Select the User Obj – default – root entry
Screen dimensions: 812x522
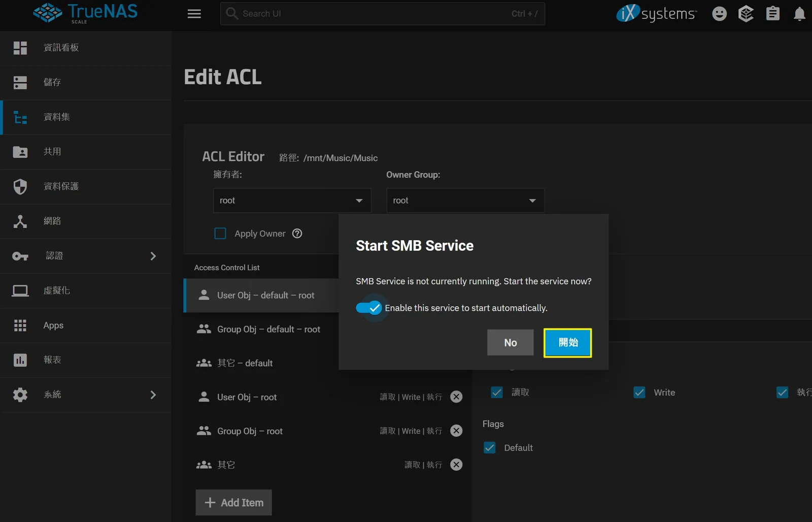tap(261, 296)
